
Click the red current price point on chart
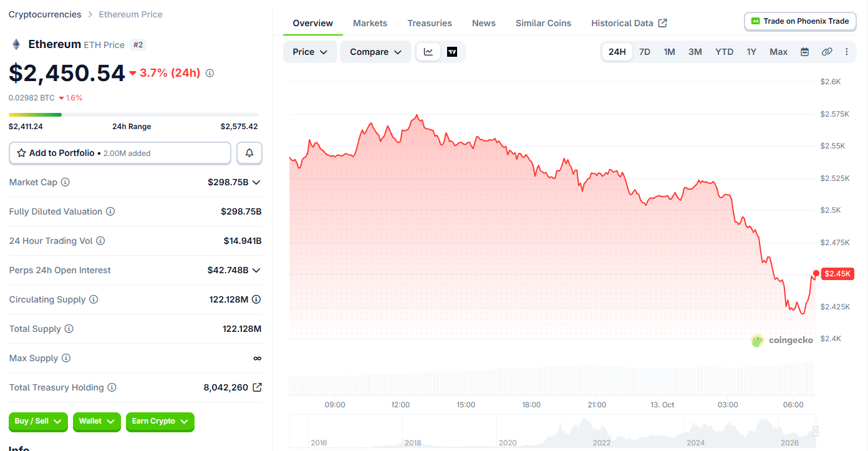(x=816, y=273)
